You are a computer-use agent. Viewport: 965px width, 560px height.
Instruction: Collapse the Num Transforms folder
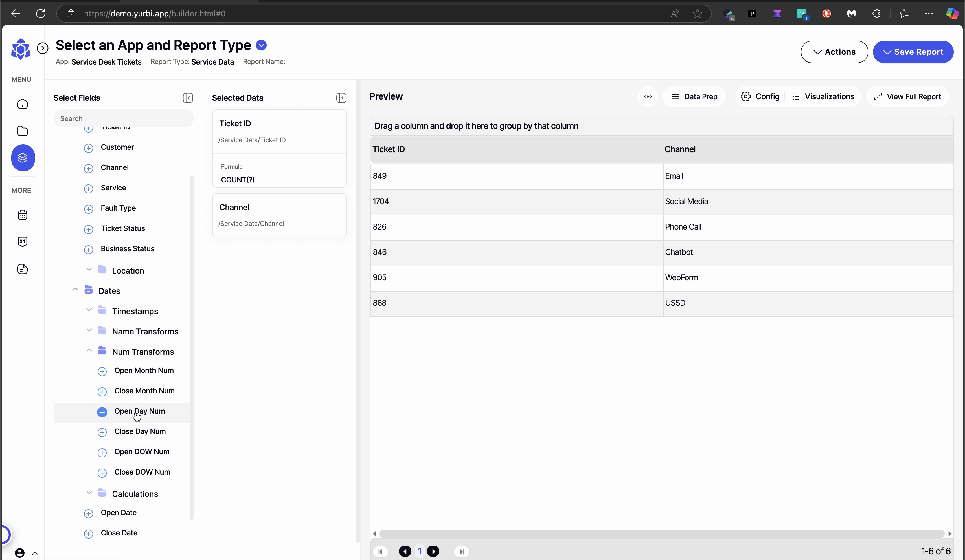pos(89,350)
